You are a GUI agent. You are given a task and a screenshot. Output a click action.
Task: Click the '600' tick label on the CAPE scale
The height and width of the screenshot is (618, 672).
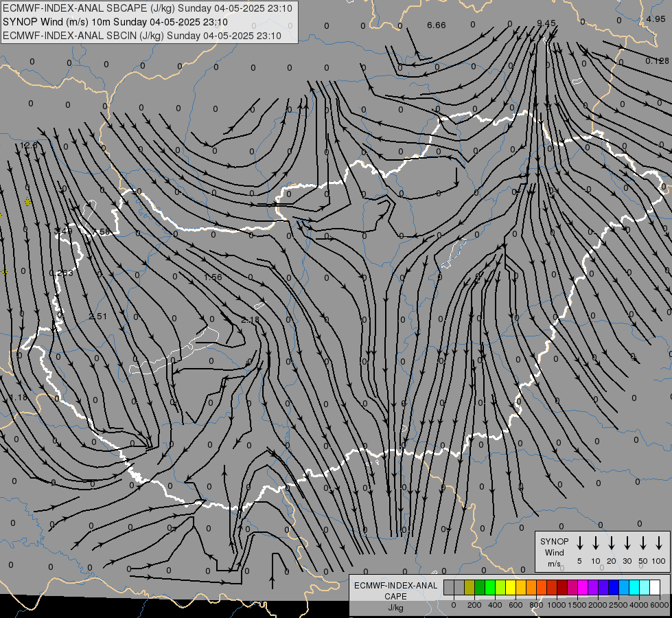[515, 605]
